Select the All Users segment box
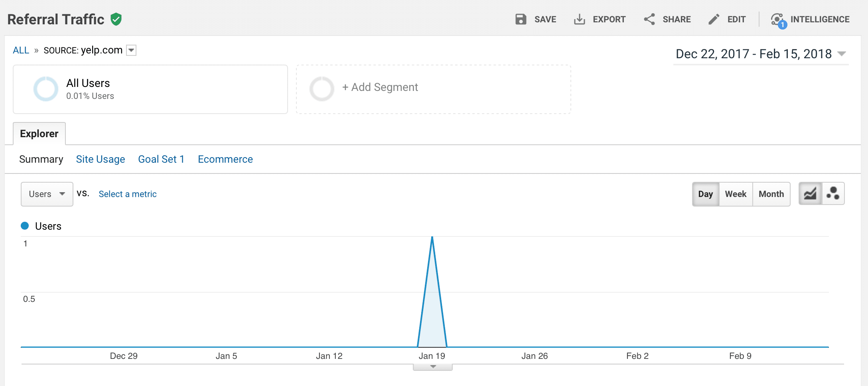Viewport: 868px width, 386px height. click(x=150, y=89)
